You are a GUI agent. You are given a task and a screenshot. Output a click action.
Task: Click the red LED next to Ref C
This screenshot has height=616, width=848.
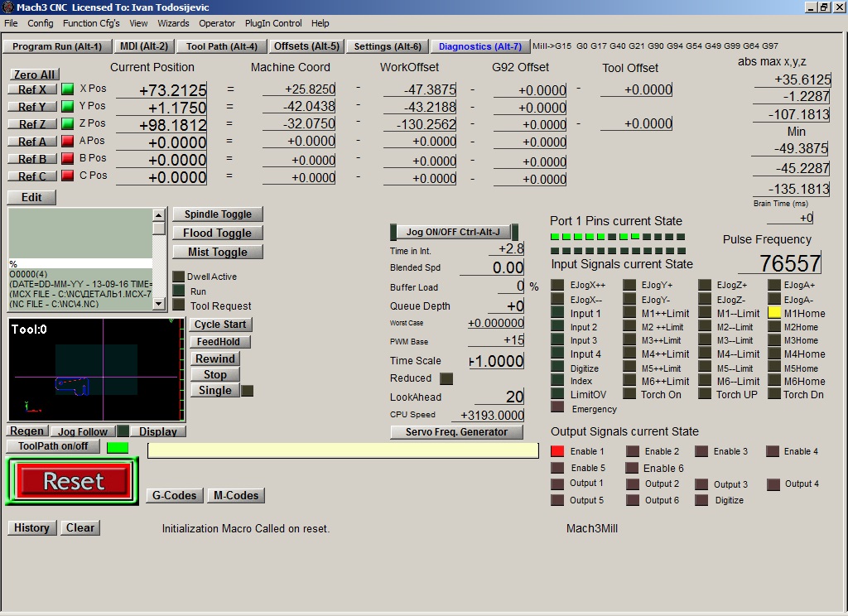point(68,176)
